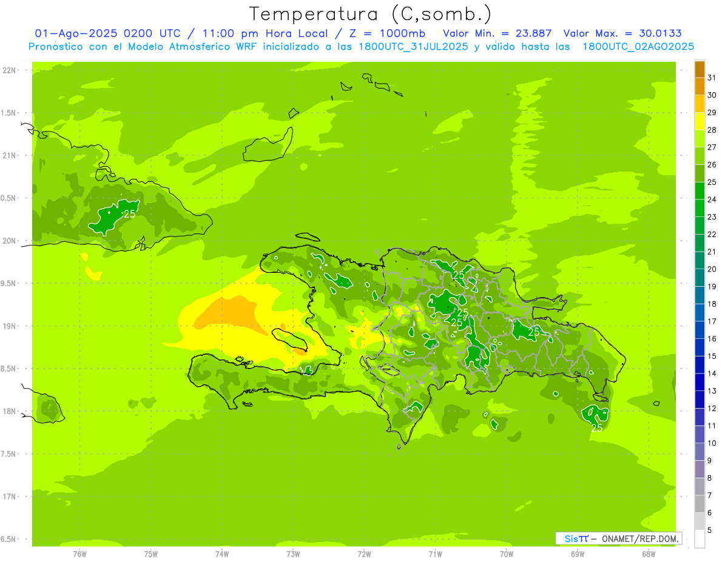Click the 73W longitude label

[x=293, y=554]
